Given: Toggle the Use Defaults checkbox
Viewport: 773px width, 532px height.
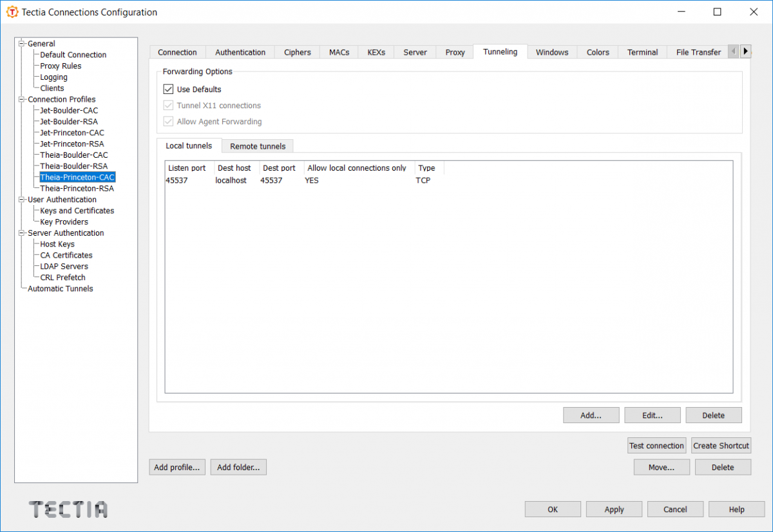Looking at the screenshot, I should click(169, 90).
